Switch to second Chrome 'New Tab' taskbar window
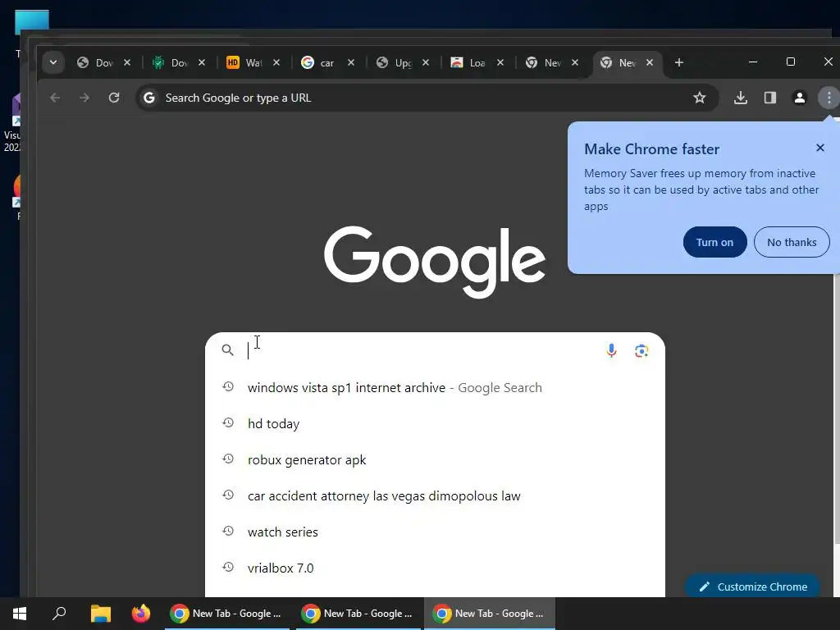The image size is (840, 630). [357, 614]
